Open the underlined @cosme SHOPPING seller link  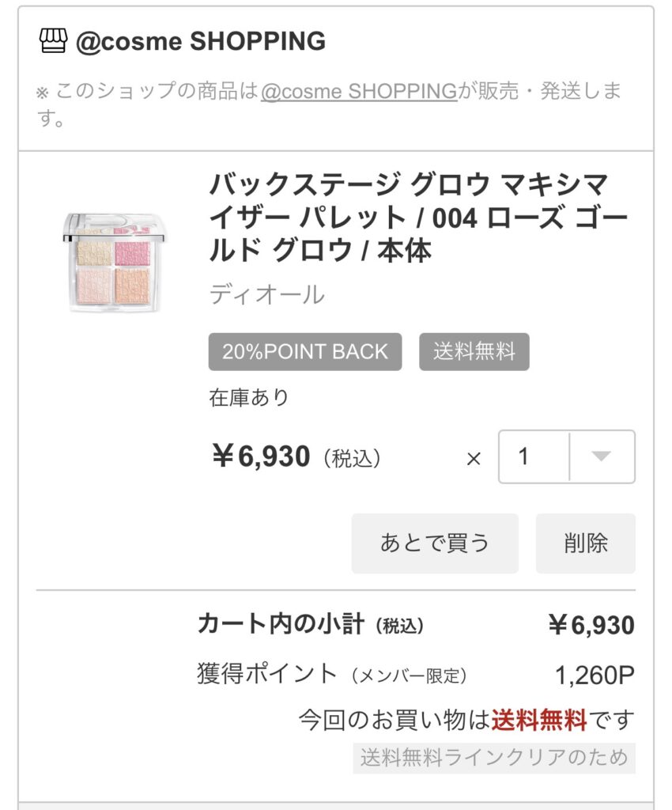click(x=359, y=92)
